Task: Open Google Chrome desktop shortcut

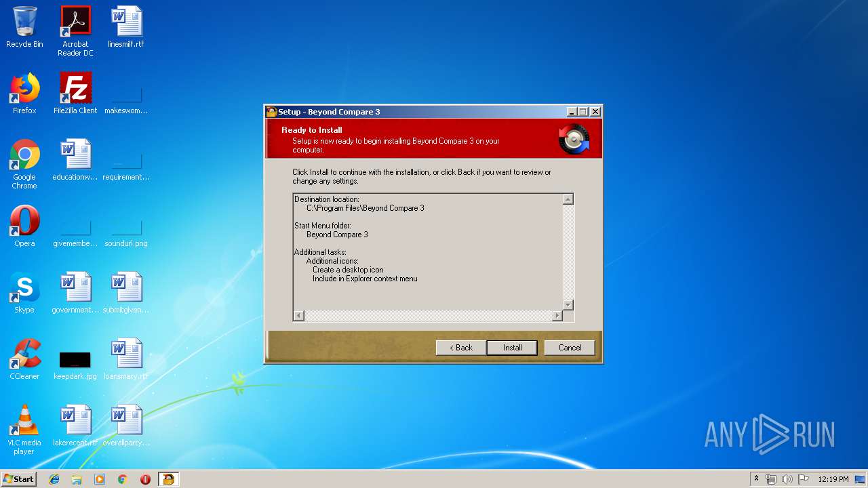Action: pos(24,164)
